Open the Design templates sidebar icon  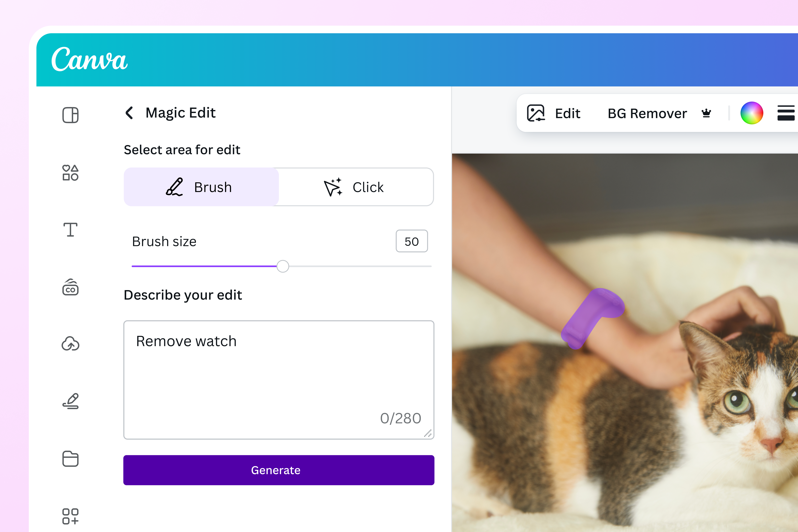click(x=71, y=115)
